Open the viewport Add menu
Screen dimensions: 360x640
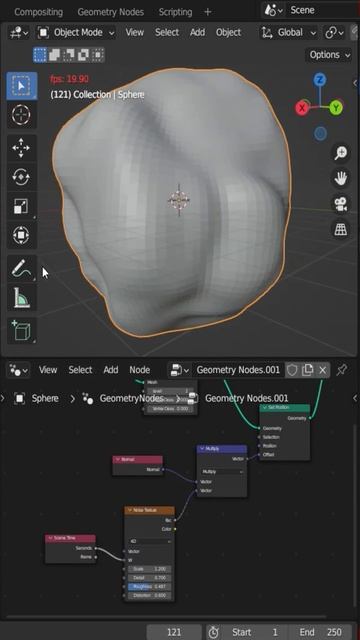click(x=198, y=33)
